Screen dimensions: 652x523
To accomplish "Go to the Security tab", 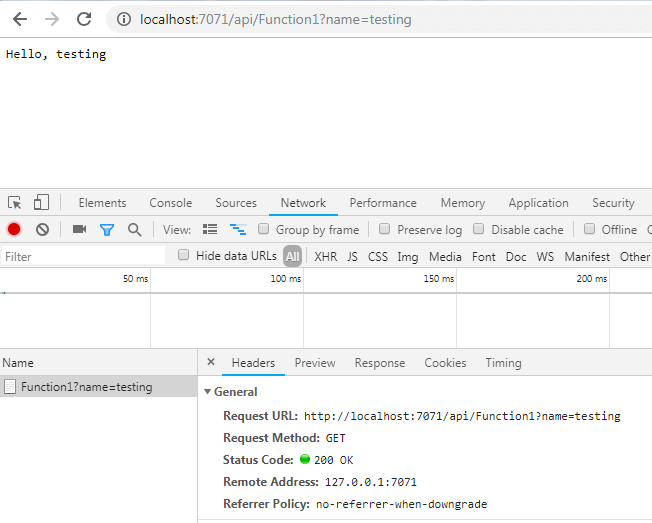I will 613,203.
